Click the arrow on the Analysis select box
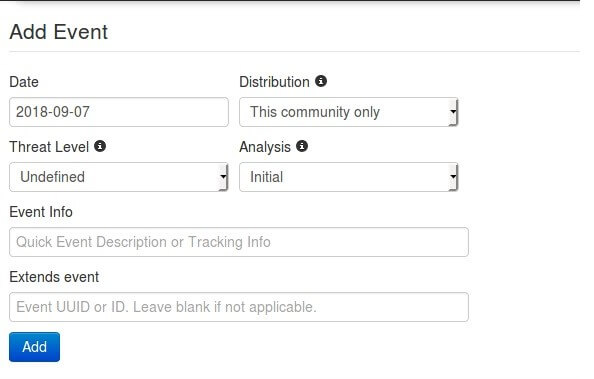Image resolution: width=594 pixels, height=379 pixels. coord(453,177)
